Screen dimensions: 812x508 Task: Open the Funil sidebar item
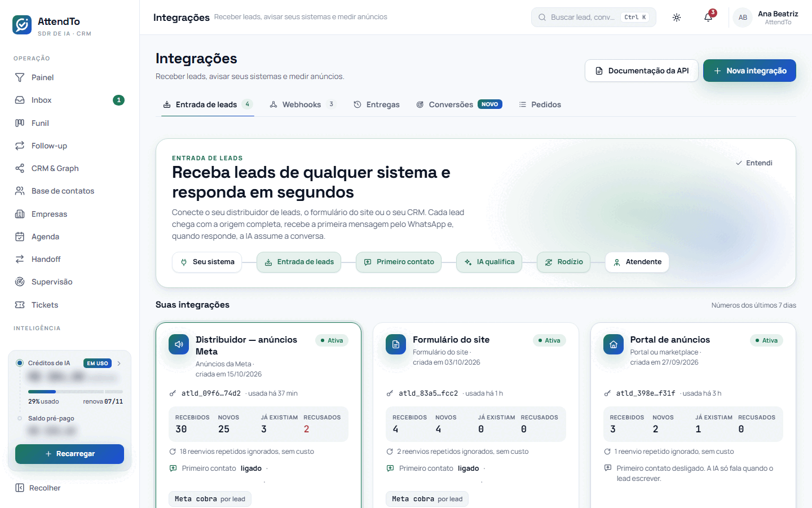70,123
